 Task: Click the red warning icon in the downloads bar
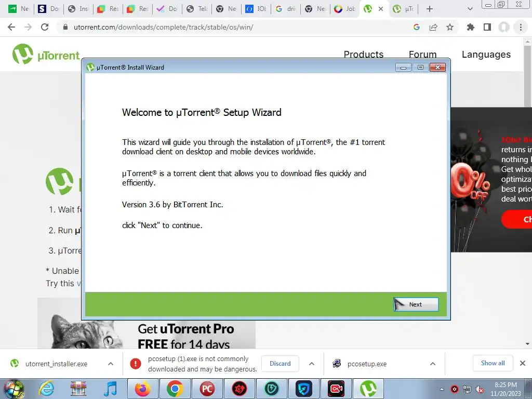[136, 364]
